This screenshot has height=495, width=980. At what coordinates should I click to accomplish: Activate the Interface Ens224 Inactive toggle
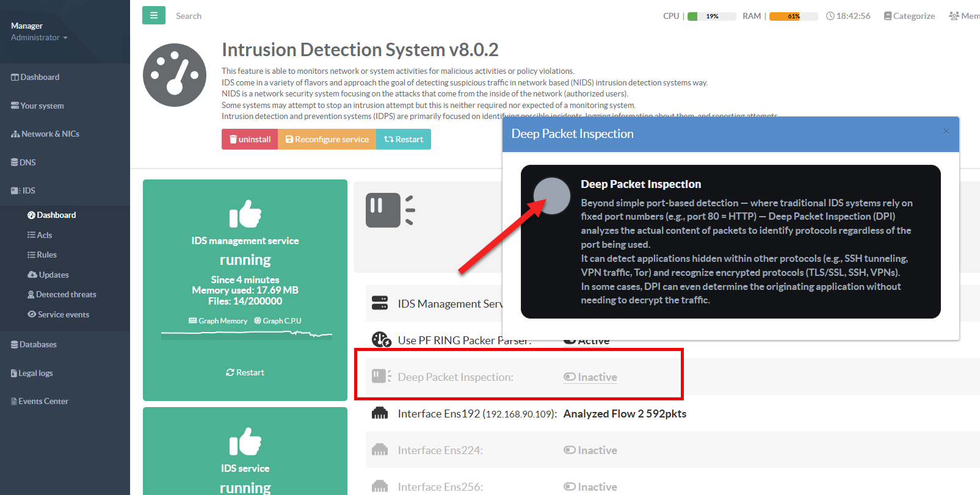point(590,450)
